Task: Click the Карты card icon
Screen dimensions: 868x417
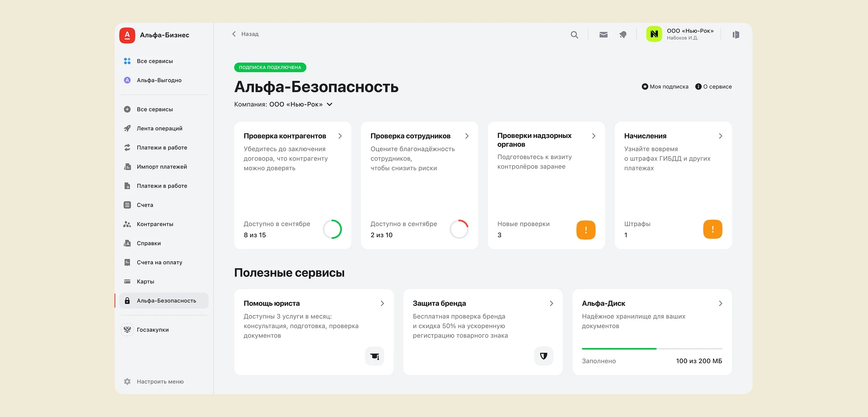Action: pos(127,282)
